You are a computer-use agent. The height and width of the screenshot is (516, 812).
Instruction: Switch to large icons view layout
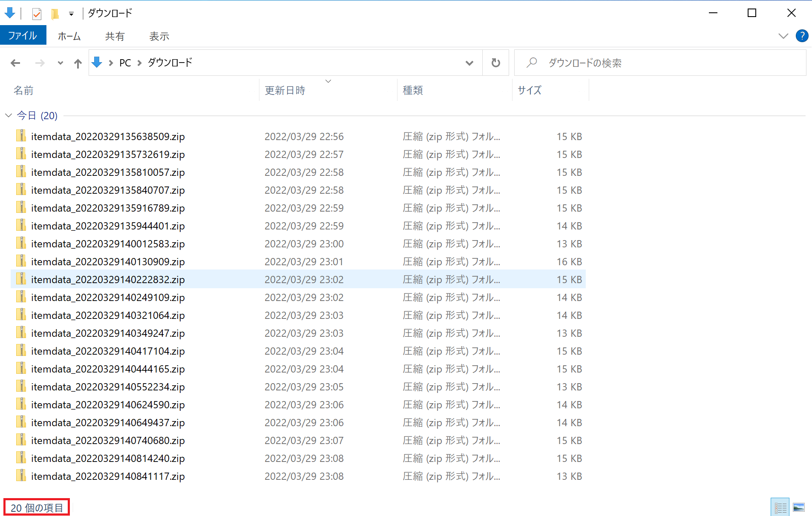[799, 507]
